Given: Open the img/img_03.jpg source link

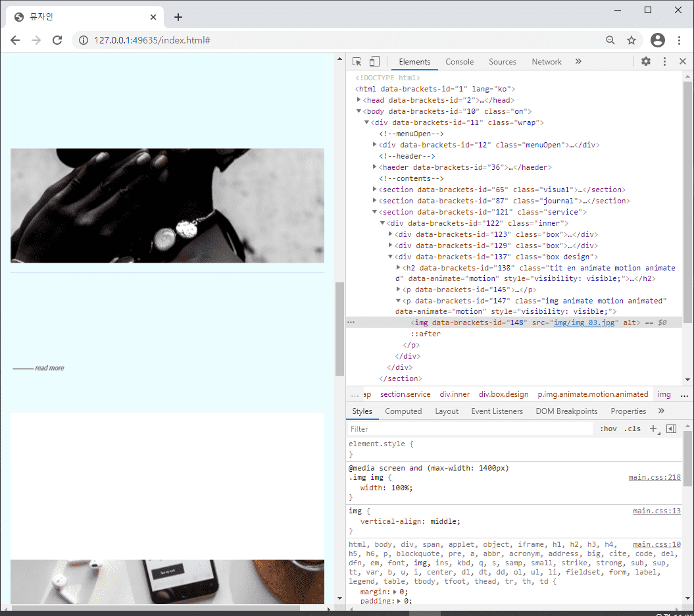Looking at the screenshot, I should click(584, 323).
